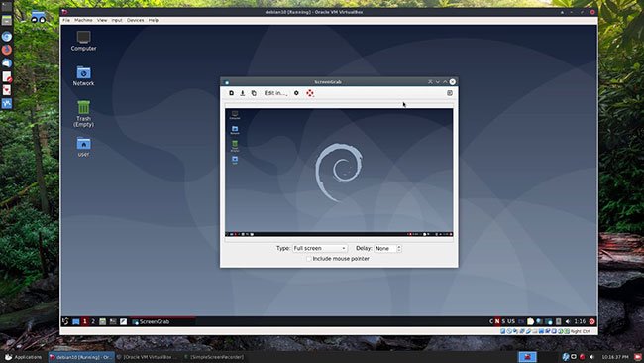Click the ScreenGrab taskbar button
This screenshot has height=363, width=644.
click(162, 321)
